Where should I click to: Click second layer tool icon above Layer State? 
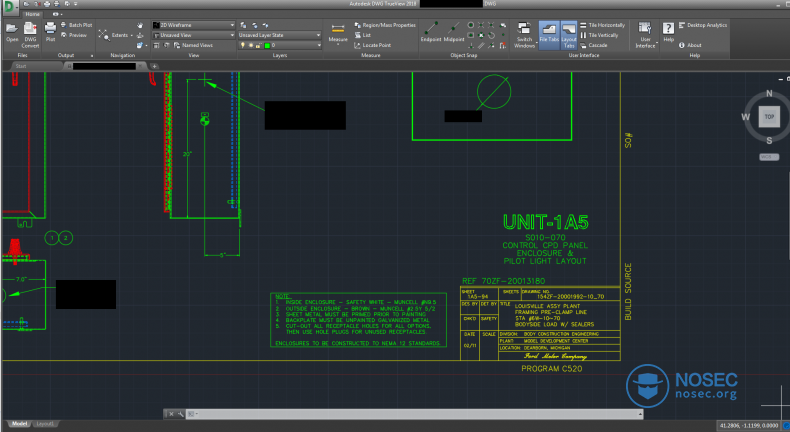point(254,25)
